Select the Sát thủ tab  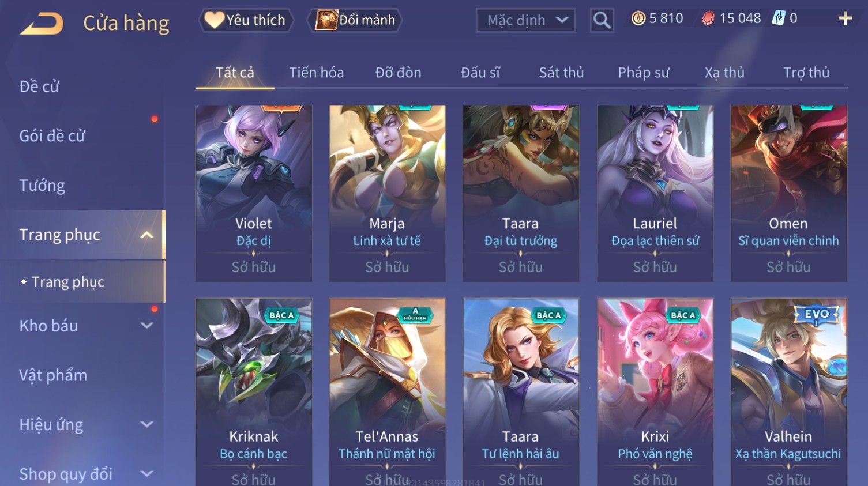pyautogui.click(x=561, y=73)
